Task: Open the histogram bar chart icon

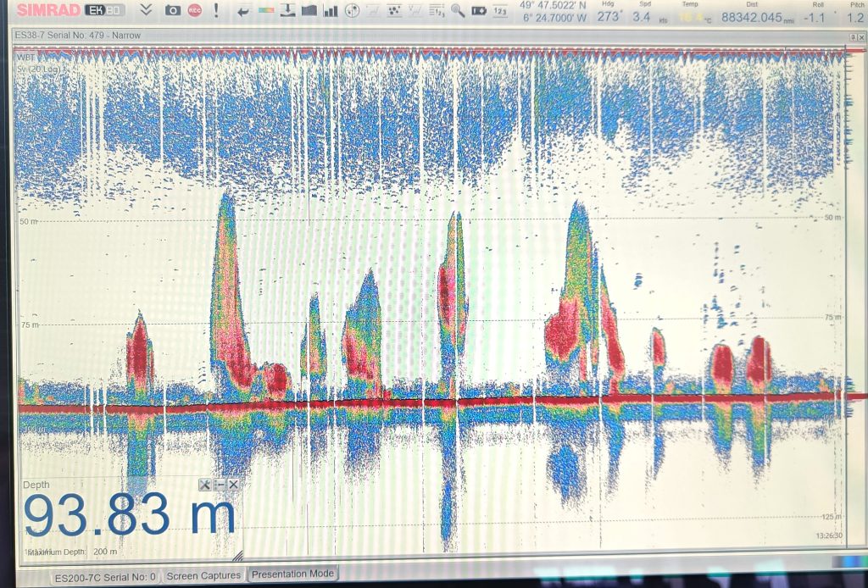Action: pyautogui.click(x=330, y=11)
